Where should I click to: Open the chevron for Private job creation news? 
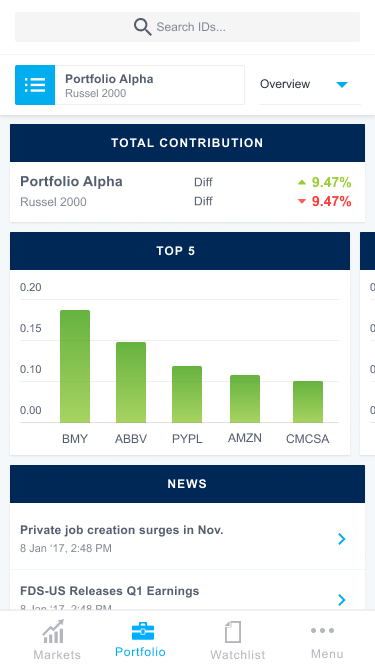341,539
